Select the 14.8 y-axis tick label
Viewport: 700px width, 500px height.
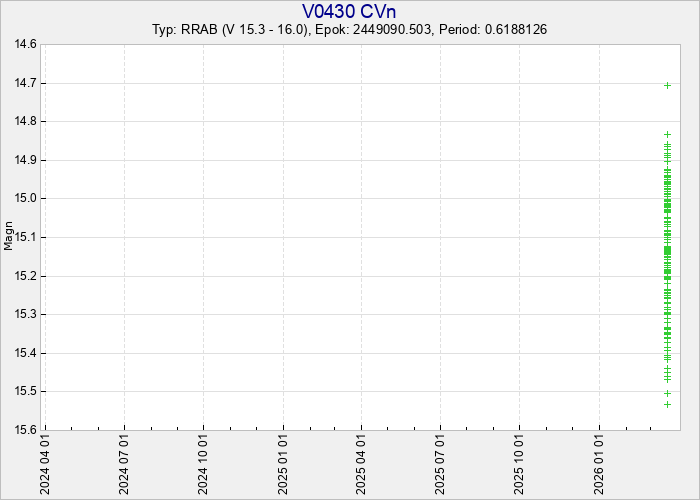click(x=26, y=122)
